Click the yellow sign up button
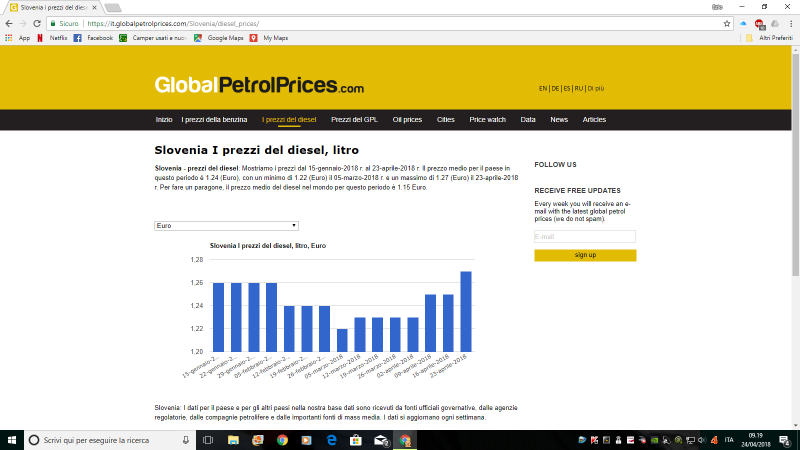This screenshot has width=800, height=450. coord(585,255)
